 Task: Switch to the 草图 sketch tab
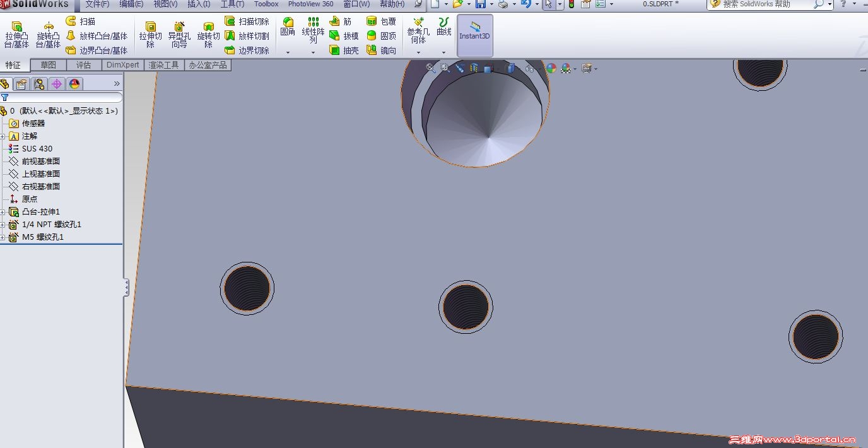pyautogui.click(x=49, y=65)
